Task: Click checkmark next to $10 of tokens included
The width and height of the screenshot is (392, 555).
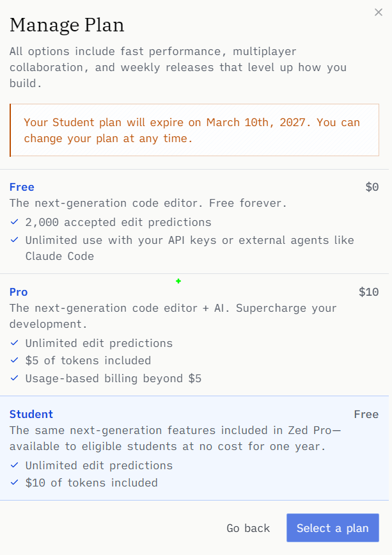Action: pos(14,483)
